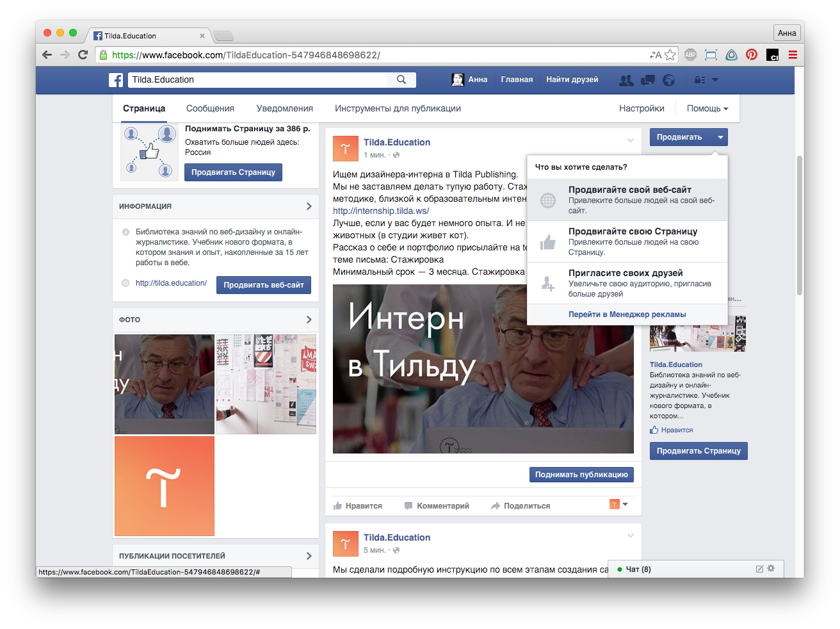Open the privacy shortcuts lock icon
This screenshot has width=840, height=629.
pos(700,80)
